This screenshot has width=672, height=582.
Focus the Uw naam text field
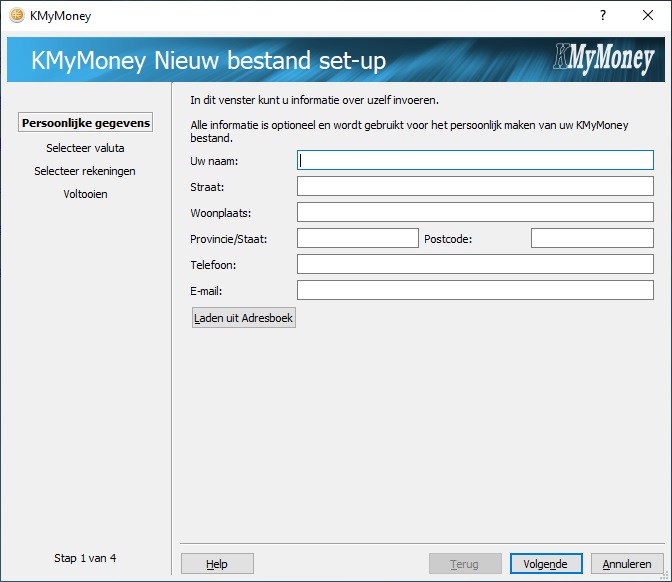click(475, 160)
